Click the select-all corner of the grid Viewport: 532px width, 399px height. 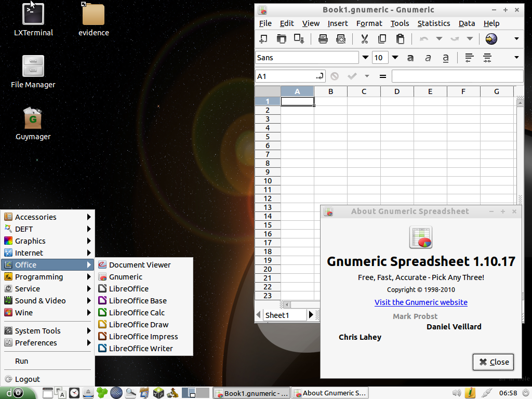click(x=268, y=91)
